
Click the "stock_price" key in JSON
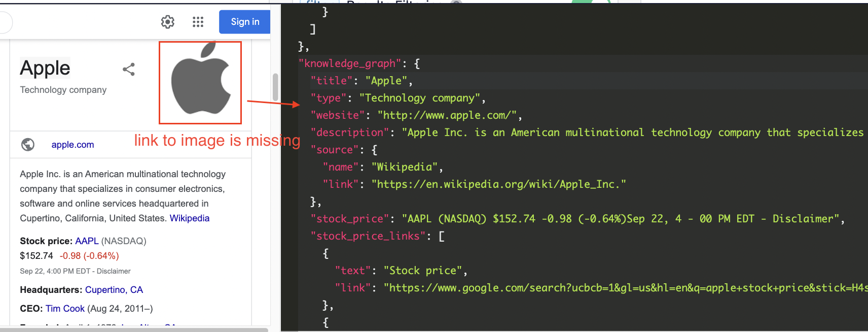tap(350, 219)
